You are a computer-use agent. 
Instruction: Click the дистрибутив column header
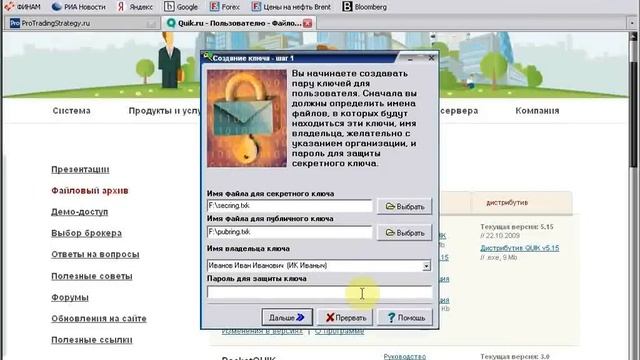click(507, 202)
